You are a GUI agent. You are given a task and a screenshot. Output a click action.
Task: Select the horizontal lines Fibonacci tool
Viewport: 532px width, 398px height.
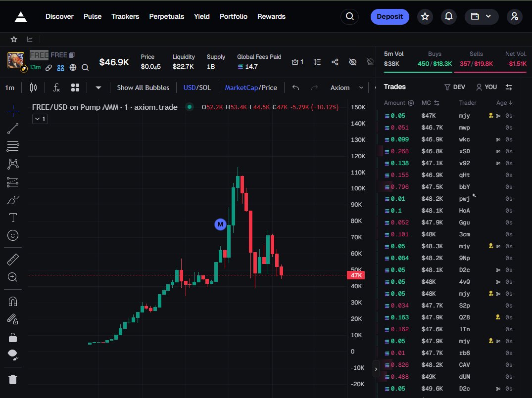tap(13, 146)
